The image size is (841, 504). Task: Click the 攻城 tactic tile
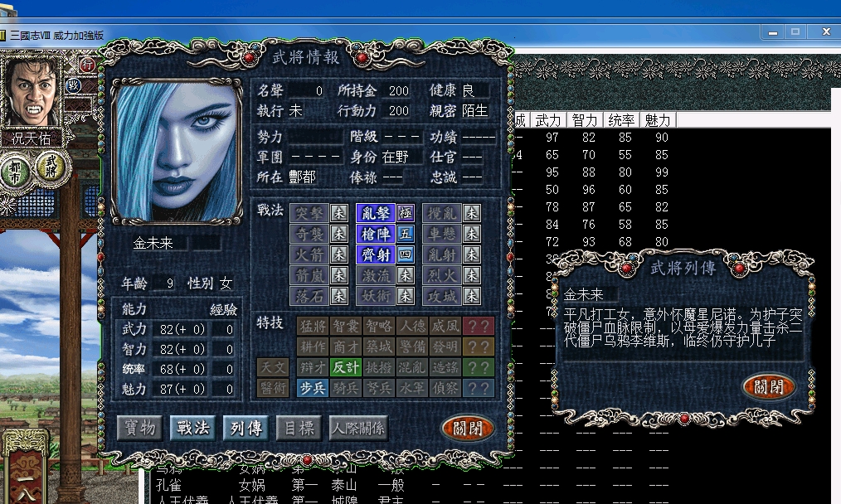(x=443, y=295)
